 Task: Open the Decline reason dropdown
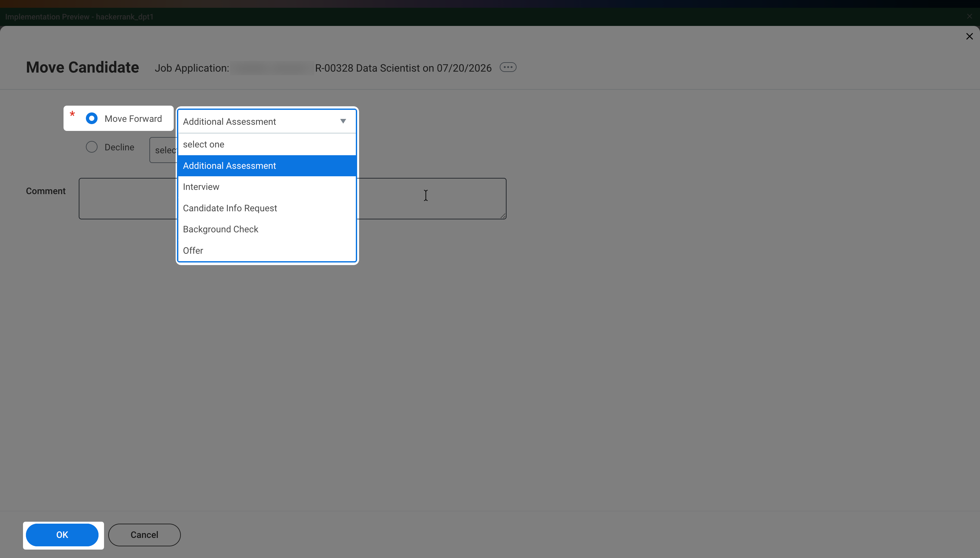pos(164,150)
